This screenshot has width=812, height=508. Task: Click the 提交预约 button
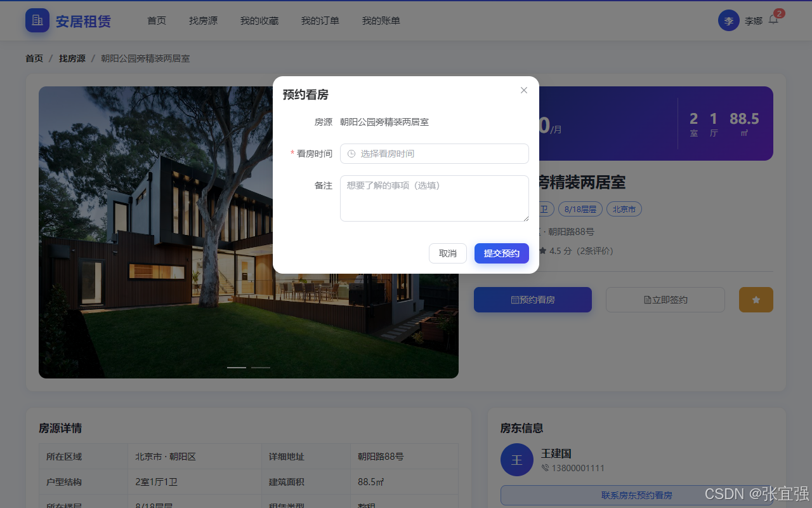502,253
